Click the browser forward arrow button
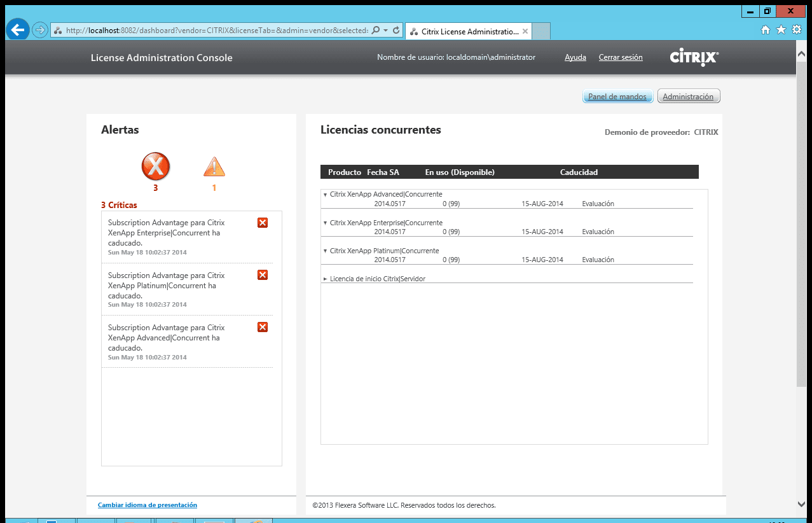The width and height of the screenshot is (812, 523). pyautogui.click(x=40, y=30)
